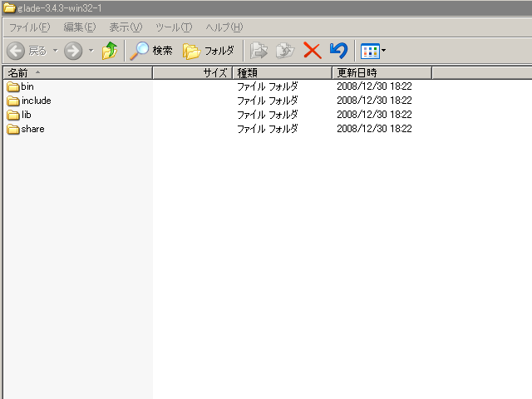Viewport: 532px width, 399px height.
Task: Open the ヘルプ(H) menu
Action: pyautogui.click(x=224, y=27)
